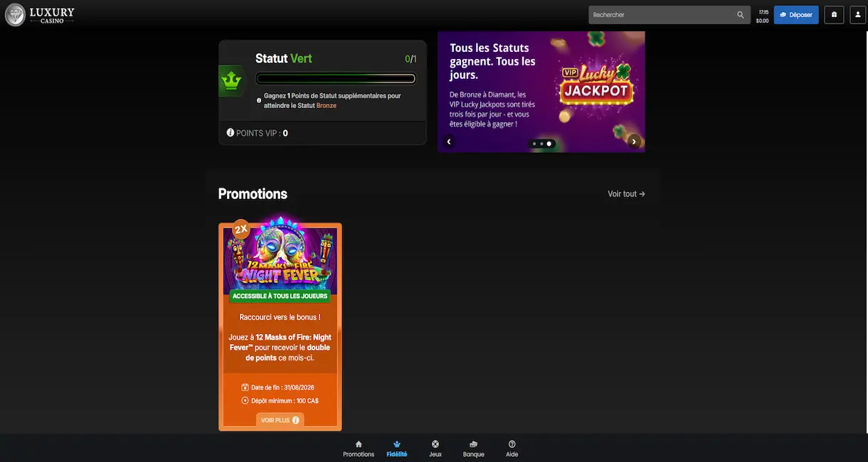
Task: Click the Voir tout link
Action: point(626,194)
